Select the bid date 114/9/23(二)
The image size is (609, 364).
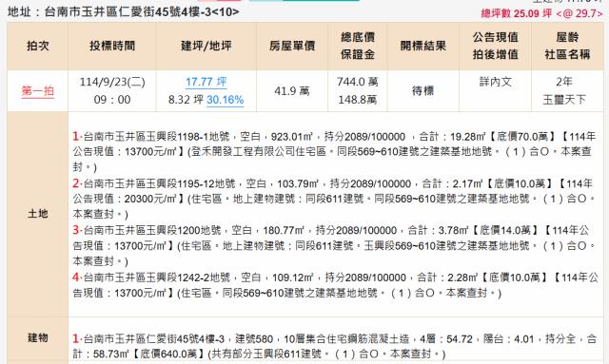coord(112,82)
